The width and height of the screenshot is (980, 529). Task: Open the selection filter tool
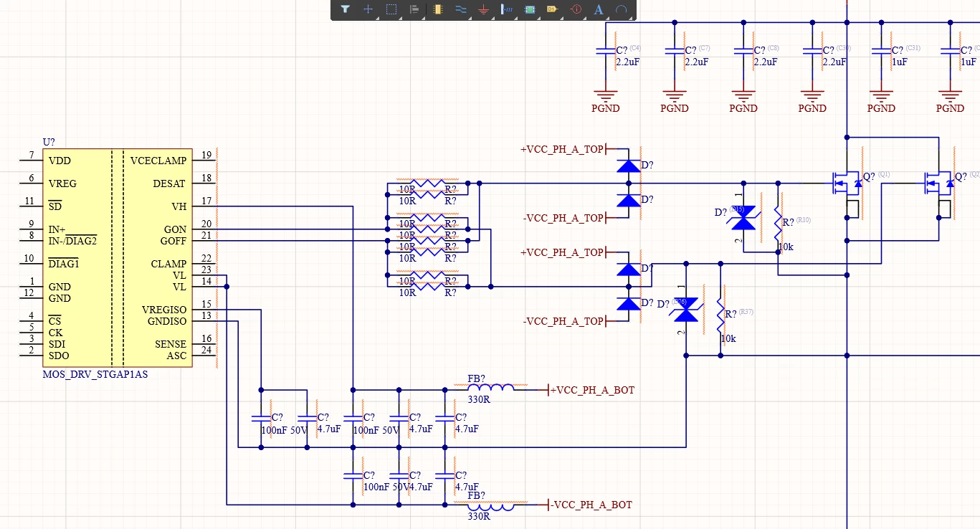pos(346,9)
